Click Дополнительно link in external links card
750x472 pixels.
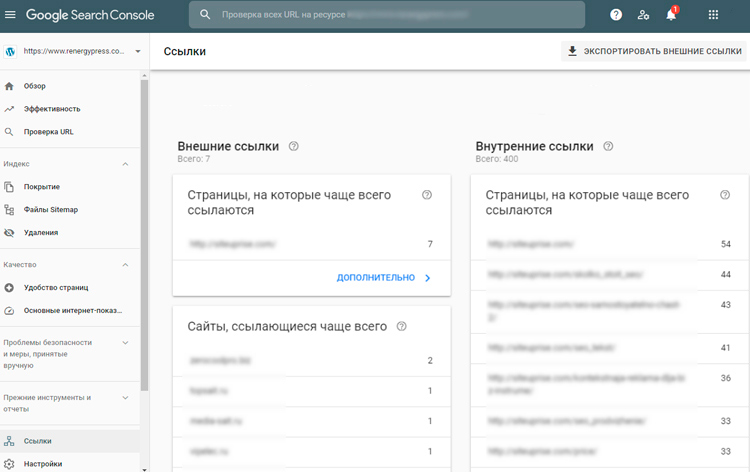[384, 278]
